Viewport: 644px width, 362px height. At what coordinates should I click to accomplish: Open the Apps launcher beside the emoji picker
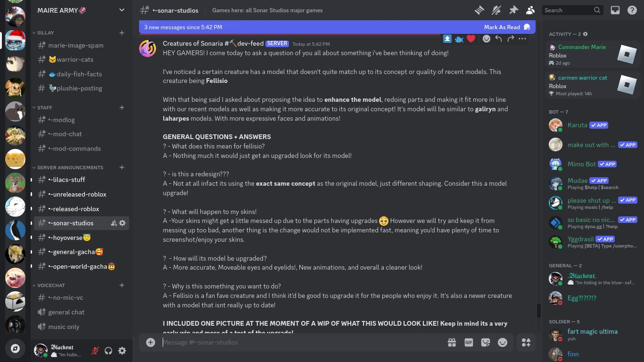click(526, 342)
